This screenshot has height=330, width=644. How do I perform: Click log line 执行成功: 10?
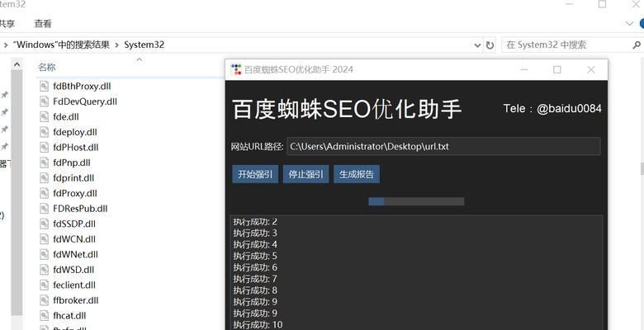point(258,325)
